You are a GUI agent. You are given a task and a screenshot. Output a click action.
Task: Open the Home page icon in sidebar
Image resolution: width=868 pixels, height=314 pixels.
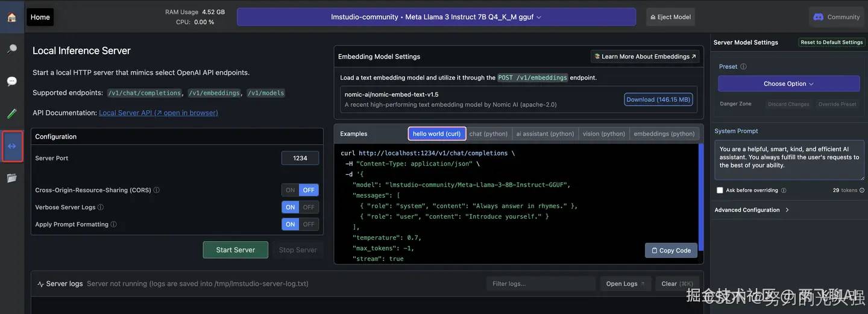click(11, 17)
